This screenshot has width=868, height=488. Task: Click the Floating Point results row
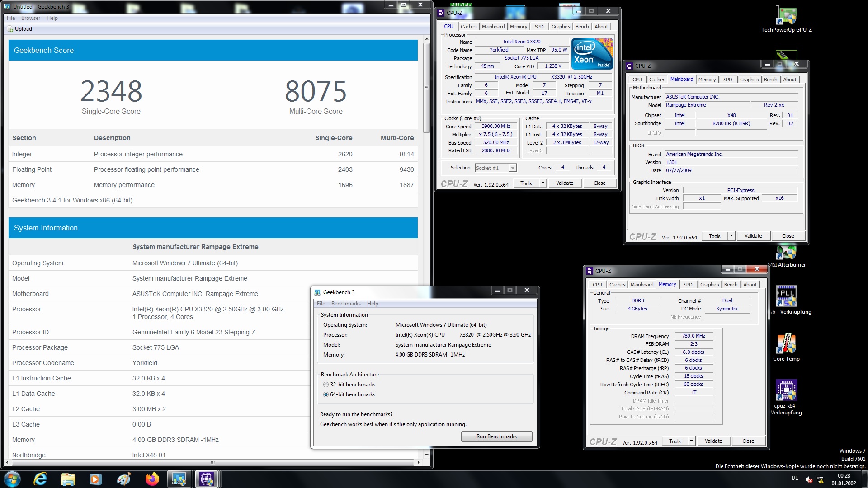213,169
